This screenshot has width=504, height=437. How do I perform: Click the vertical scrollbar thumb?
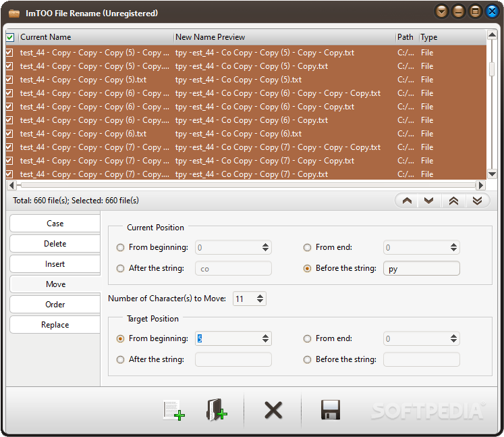click(x=492, y=69)
